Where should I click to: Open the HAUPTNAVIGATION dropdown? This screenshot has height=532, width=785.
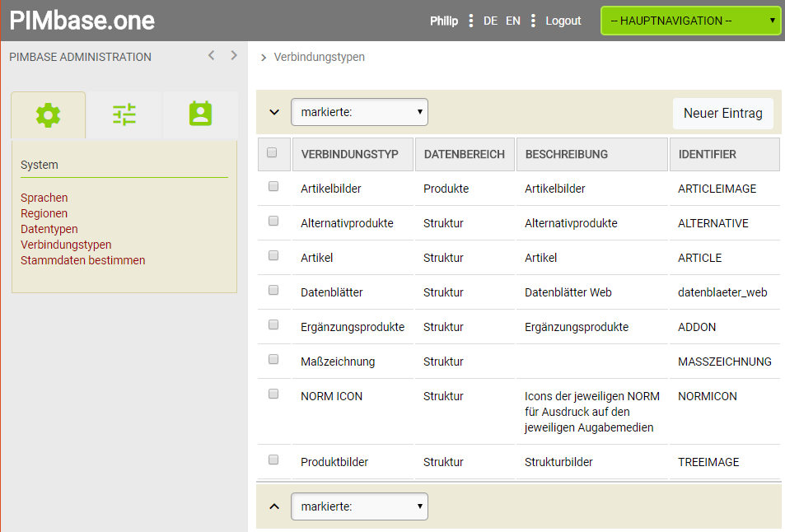(x=690, y=21)
